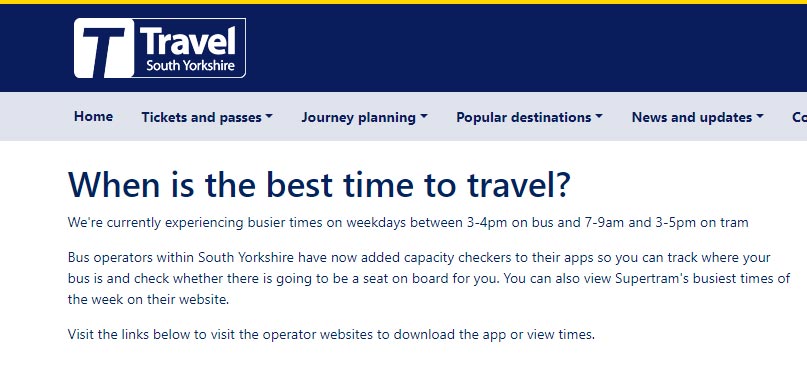
Task: Click the yellow stripe at page top
Action: tap(404, 2)
